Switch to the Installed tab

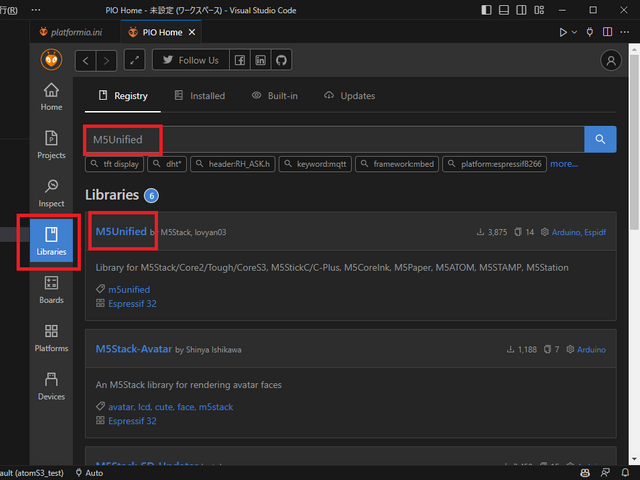point(200,96)
